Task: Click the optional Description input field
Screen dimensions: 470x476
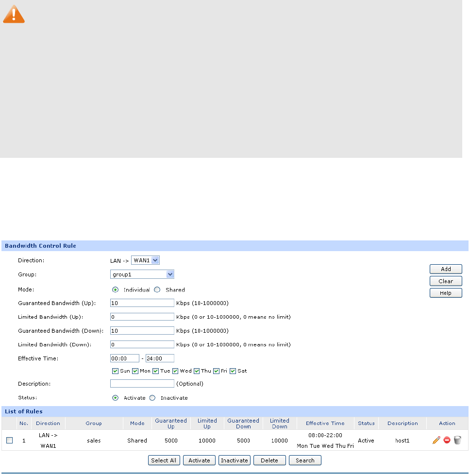Action: [x=142, y=384]
